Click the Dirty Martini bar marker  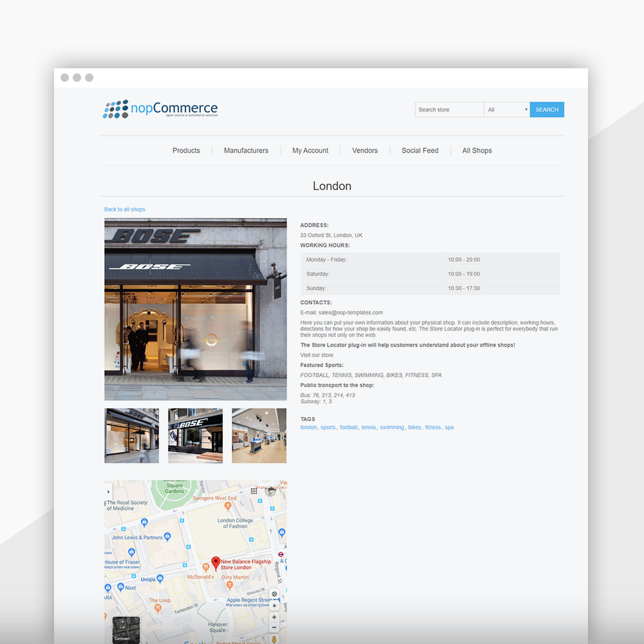pyautogui.click(x=230, y=585)
